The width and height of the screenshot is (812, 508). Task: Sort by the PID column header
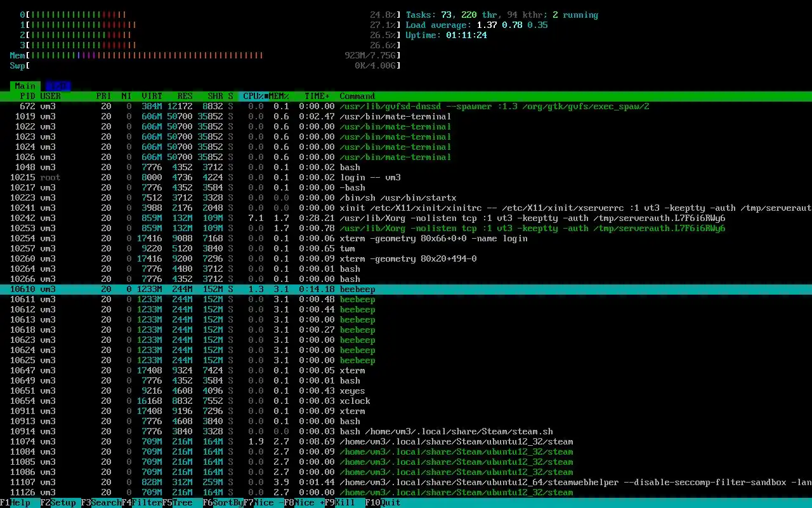[x=28, y=96]
